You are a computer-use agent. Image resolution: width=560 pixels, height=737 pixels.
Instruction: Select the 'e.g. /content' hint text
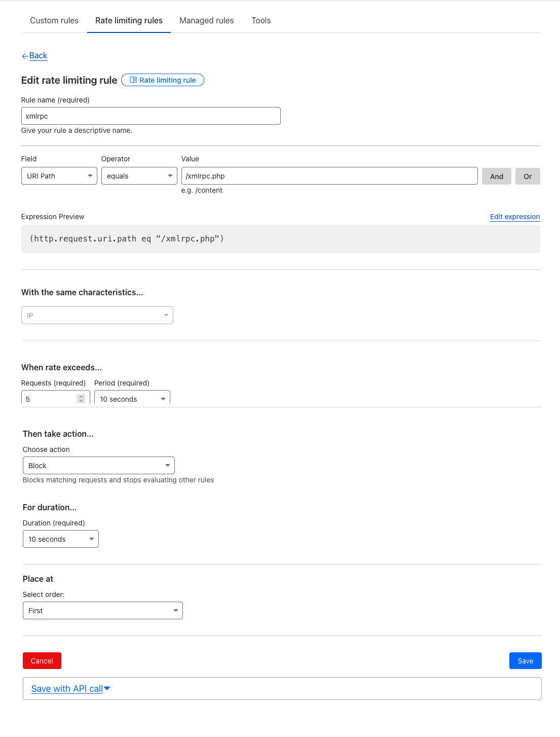(202, 190)
